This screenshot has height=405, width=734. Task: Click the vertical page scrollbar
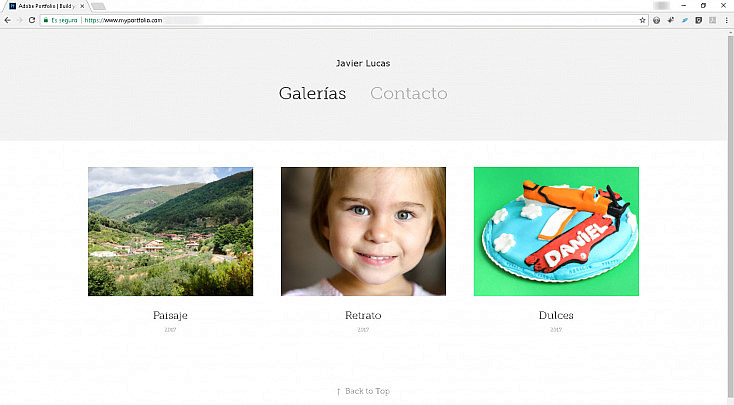tap(730, 215)
